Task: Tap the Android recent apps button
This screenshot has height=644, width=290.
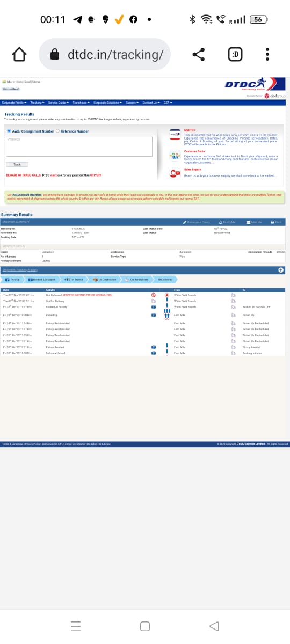Action: [76, 626]
